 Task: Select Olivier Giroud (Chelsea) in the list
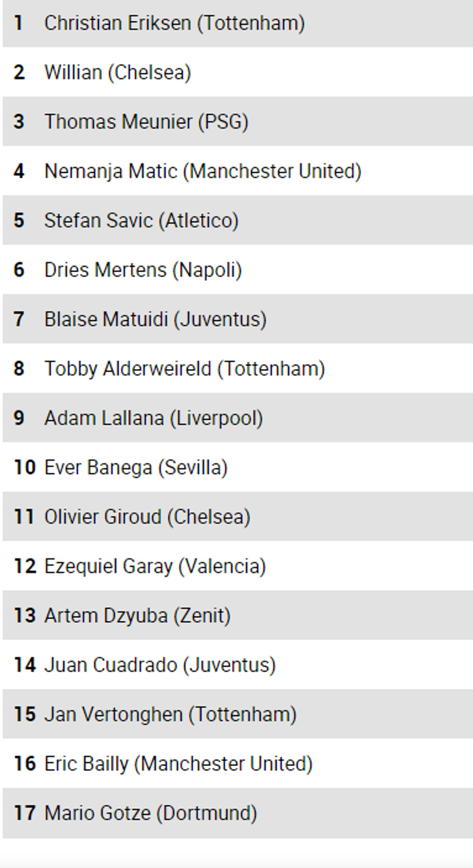click(147, 517)
